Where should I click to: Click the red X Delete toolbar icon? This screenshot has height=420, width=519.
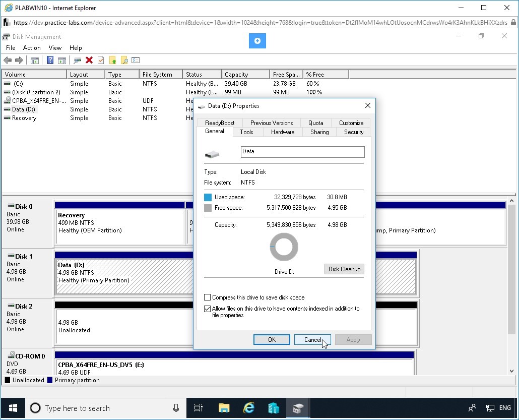tap(89, 60)
